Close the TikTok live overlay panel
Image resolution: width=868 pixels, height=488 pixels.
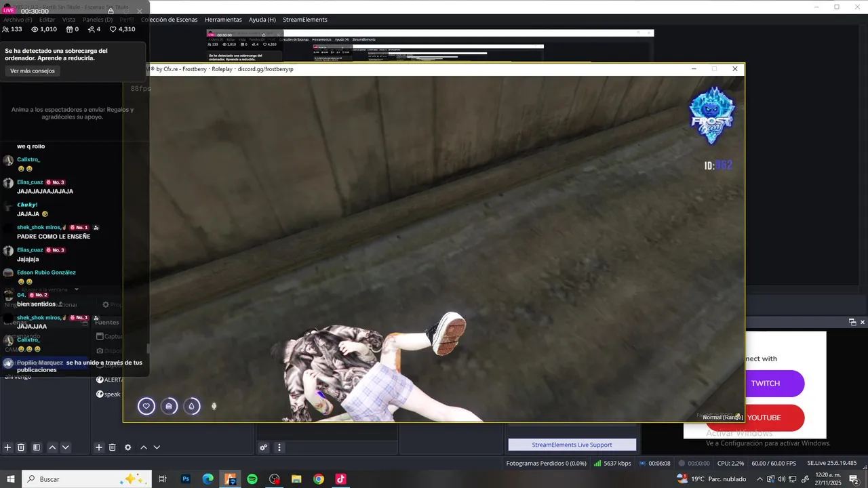pyautogui.click(x=140, y=11)
